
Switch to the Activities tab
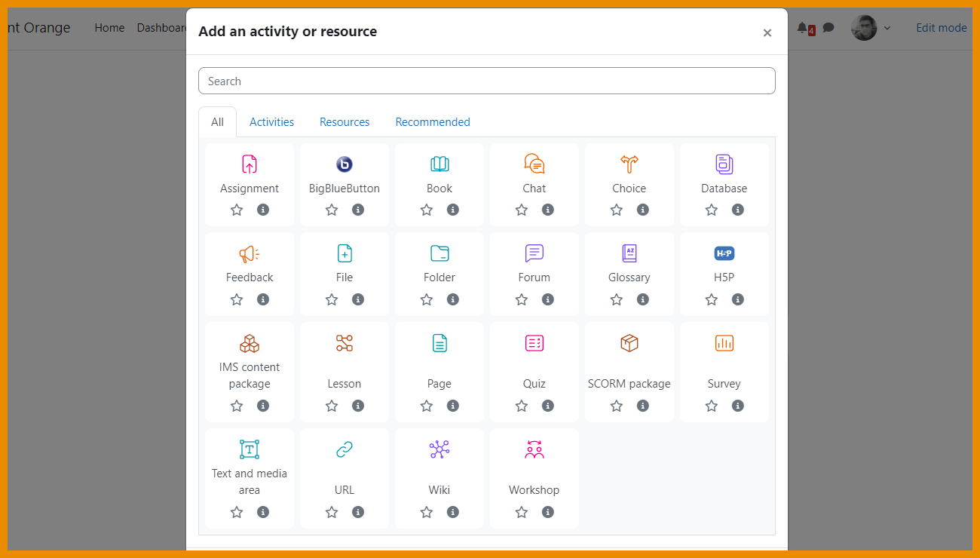271,122
